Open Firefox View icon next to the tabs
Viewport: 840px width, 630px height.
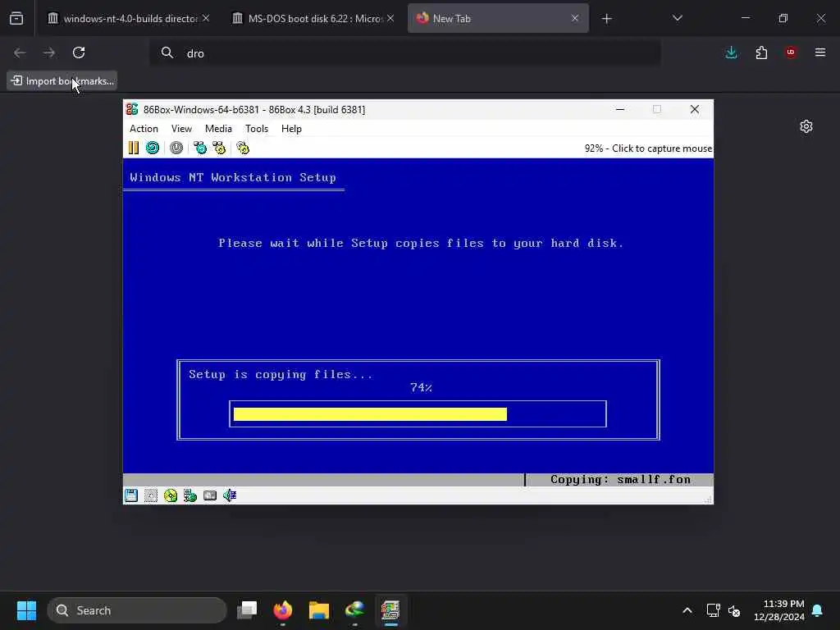[x=16, y=18]
